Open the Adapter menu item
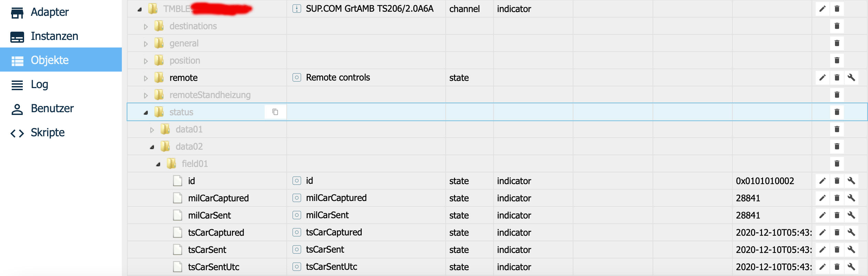Image resolution: width=868 pixels, height=276 pixels. 50,12
